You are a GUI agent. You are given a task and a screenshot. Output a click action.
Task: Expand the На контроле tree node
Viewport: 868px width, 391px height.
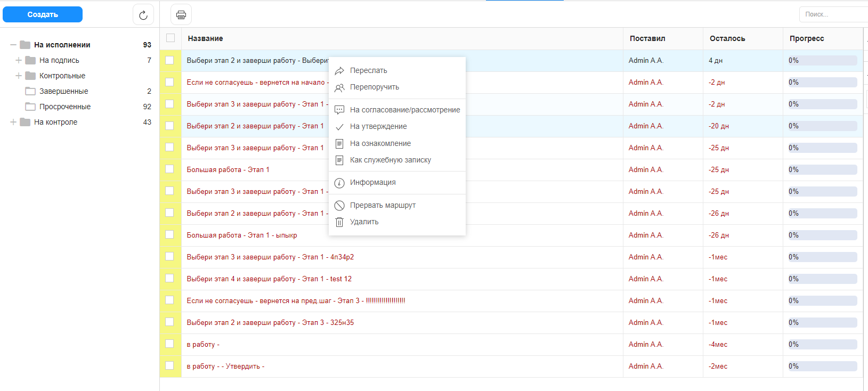[x=13, y=122]
